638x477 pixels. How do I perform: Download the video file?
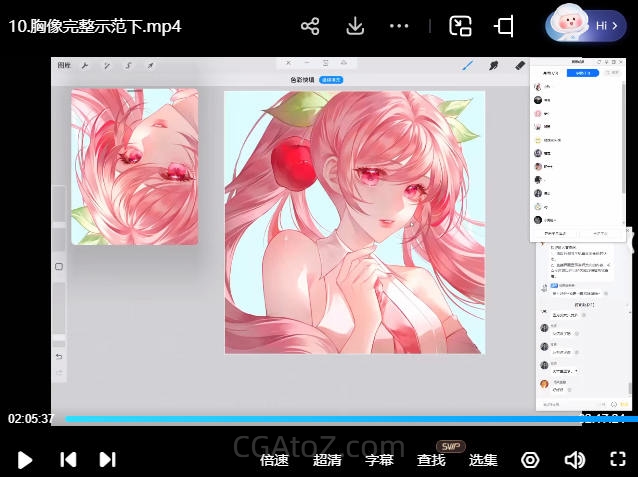tap(354, 26)
